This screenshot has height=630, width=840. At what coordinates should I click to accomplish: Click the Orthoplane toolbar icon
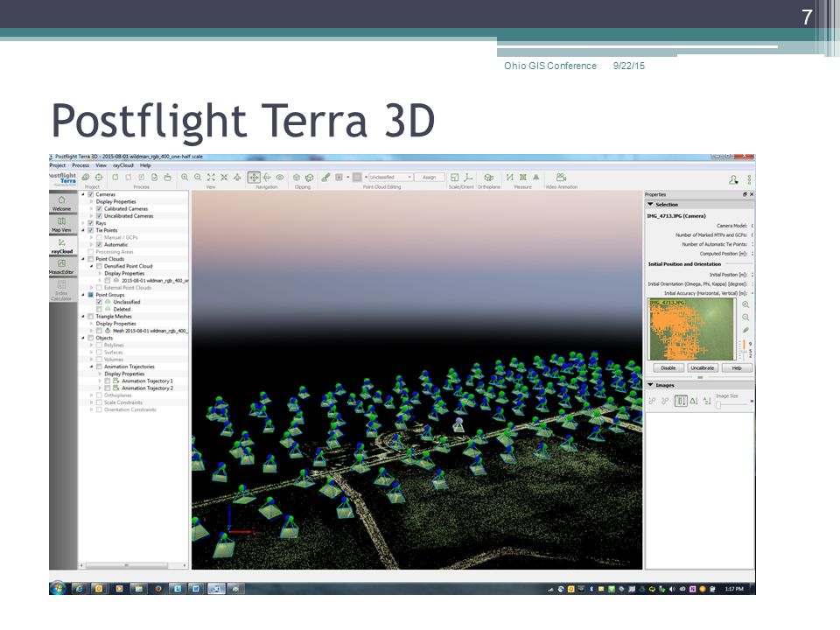coord(488,178)
